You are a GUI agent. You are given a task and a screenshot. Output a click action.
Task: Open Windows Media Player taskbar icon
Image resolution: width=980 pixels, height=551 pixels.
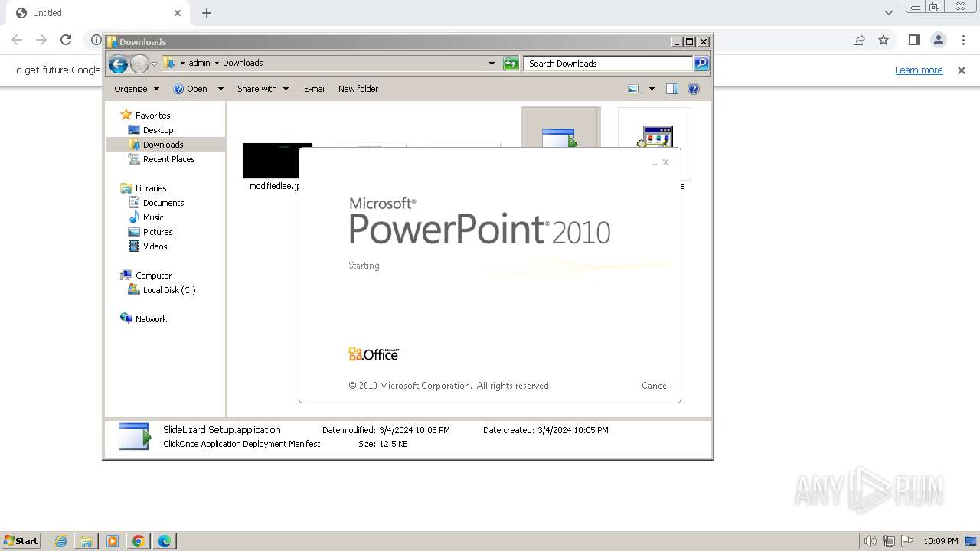113,541
